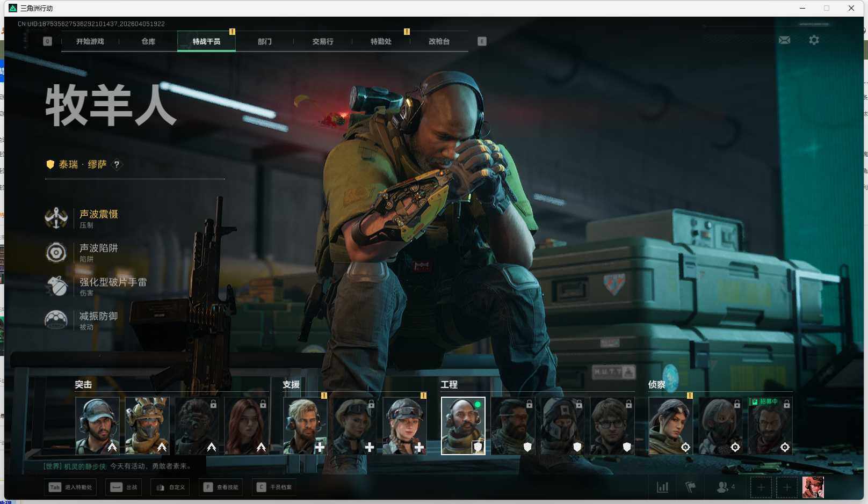Select the locked face-mask operator under 侦察
Viewport: 868px width, 504px height.
coord(720,426)
